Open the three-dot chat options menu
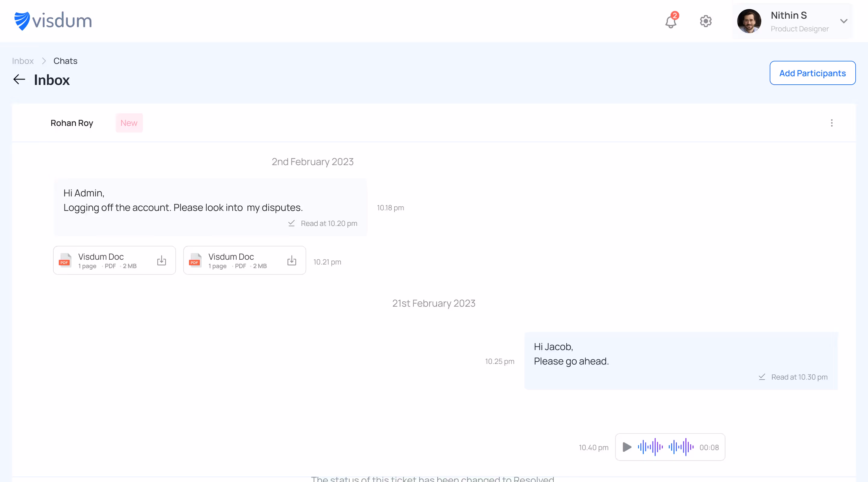Image resolution: width=868 pixels, height=482 pixels. pos(832,123)
